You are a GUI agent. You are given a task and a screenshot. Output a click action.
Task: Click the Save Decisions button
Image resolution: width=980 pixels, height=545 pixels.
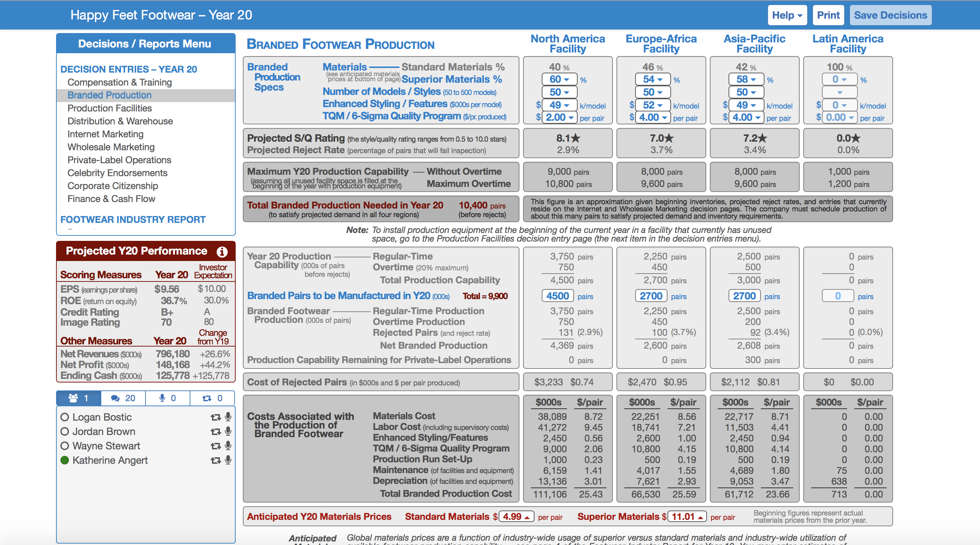click(x=890, y=15)
